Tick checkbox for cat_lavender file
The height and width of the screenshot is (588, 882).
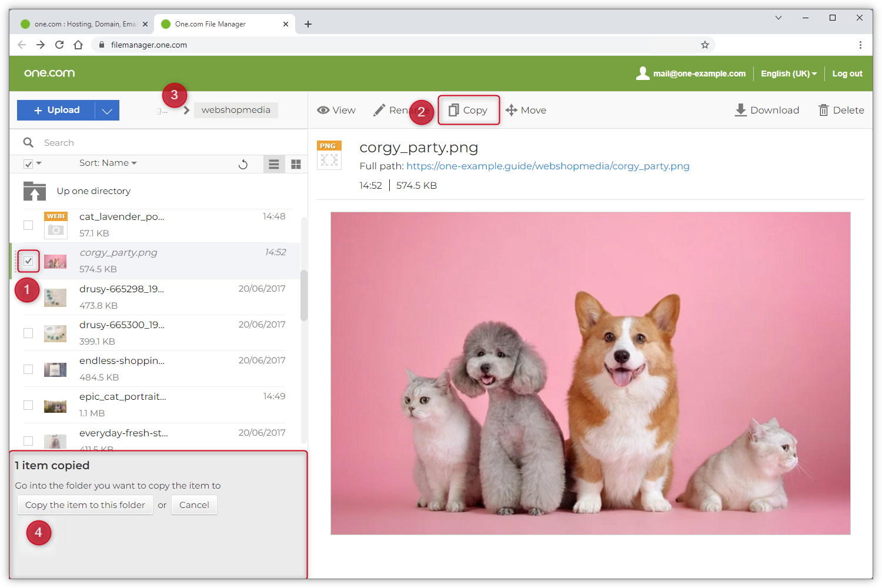tap(28, 225)
